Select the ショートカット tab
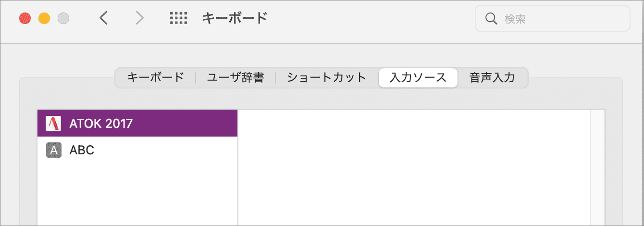Image resolution: width=644 pixels, height=226 pixels. tap(327, 77)
